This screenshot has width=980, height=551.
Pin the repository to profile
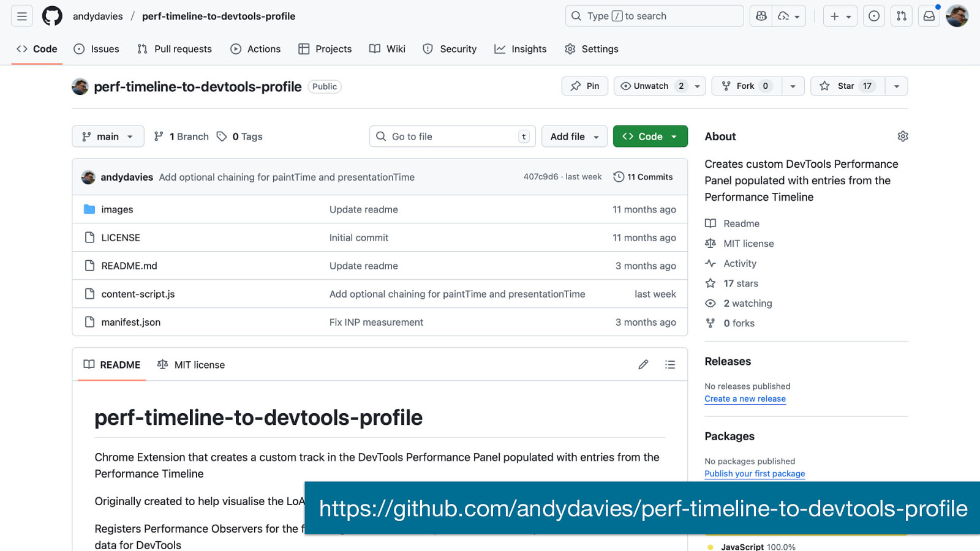point(585,86)
